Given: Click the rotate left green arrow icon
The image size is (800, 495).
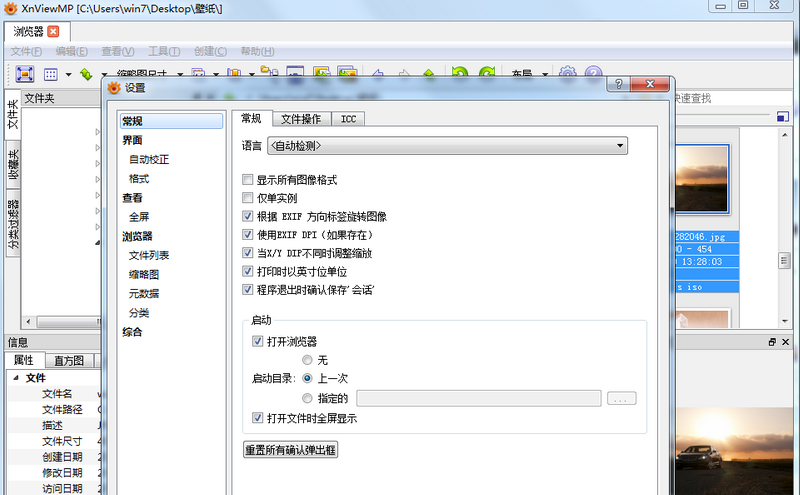Looking at the screenshot, I should coord(459,74).
